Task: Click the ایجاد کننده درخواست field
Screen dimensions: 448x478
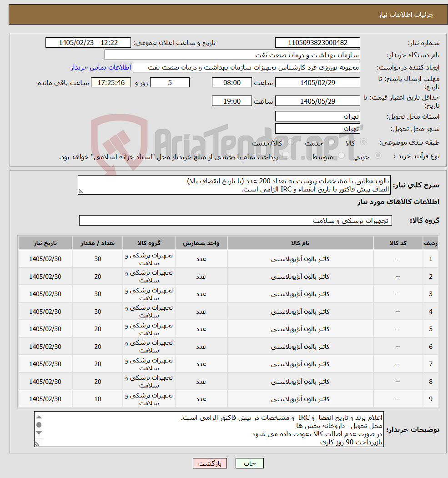Action: point(246,67)
